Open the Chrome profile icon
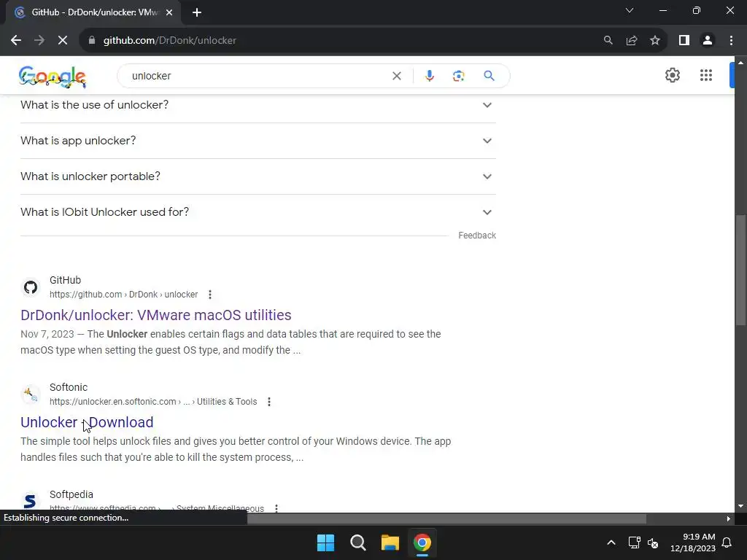This screenshot has height=560, width=747. pyautogui.click(x=708, y=41)
